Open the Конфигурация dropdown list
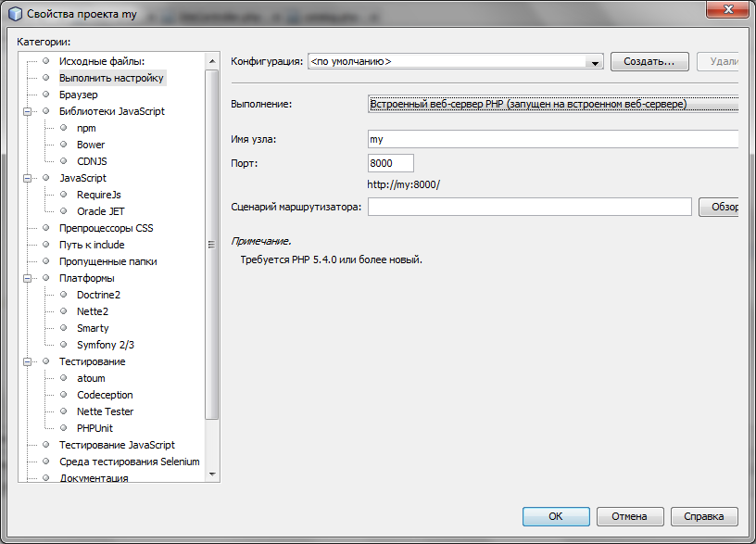The height and width of the screenshot is (544, 756). (x=594, y=62)
